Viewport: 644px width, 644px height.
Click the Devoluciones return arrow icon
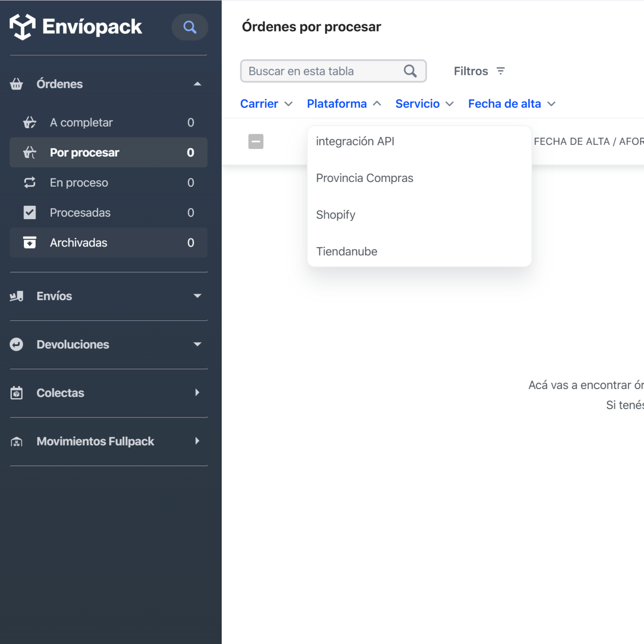click(x=16, y=344)
